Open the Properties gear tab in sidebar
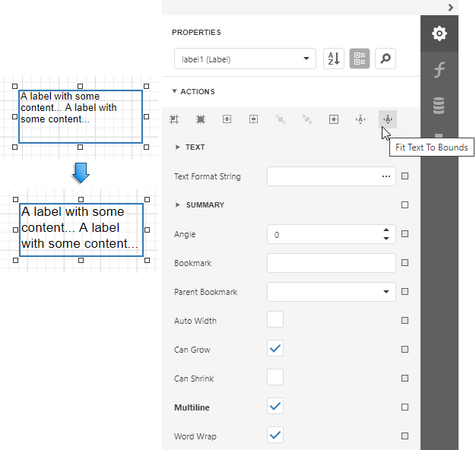Viewport: 476px width, 450px height. tap(440, 33)
